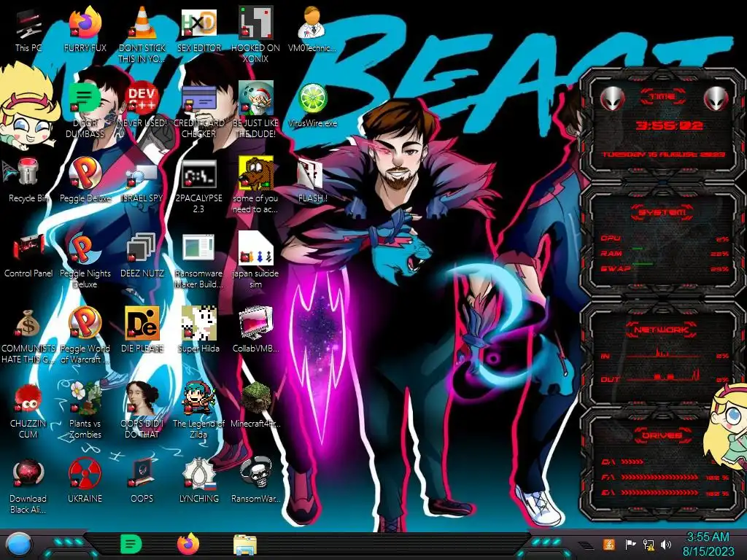Click the Start orb button
The image size is (747, 560).
coord(18,544)
